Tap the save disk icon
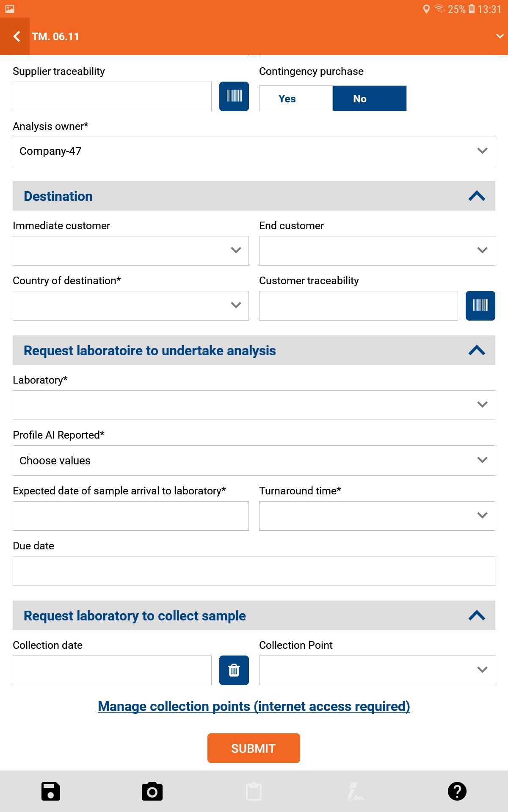 (51, 791)
